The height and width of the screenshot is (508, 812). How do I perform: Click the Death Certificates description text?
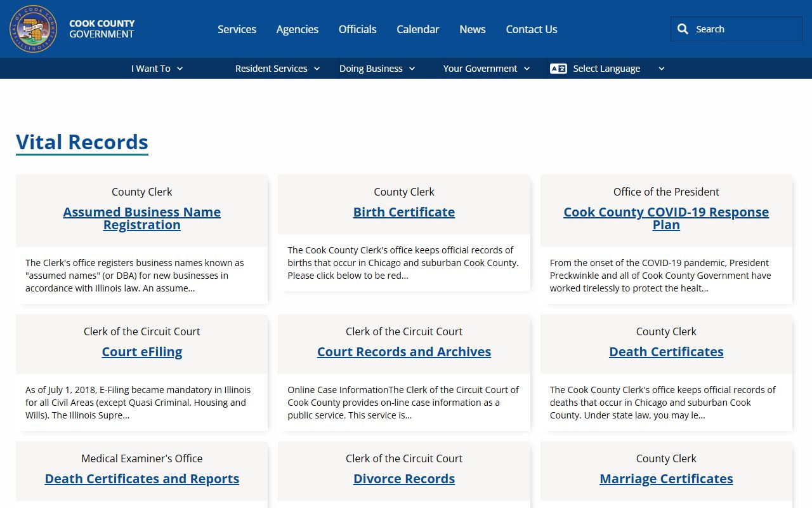663,403
